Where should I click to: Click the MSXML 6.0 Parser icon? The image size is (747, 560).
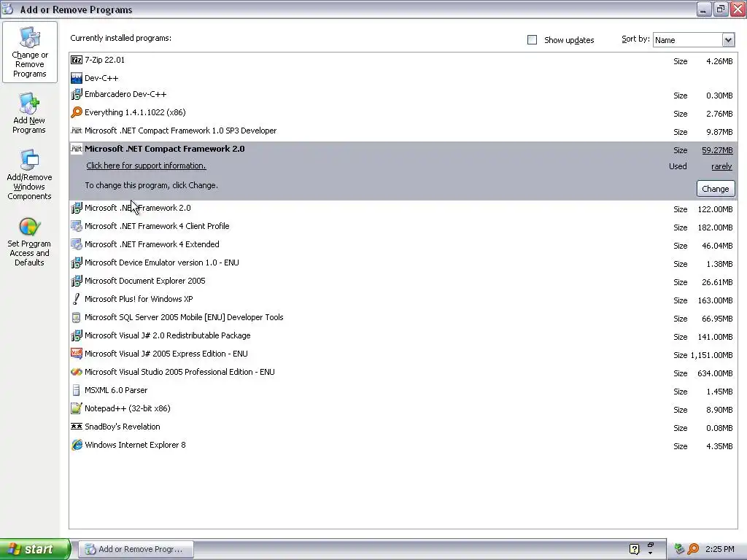point(76,391)
